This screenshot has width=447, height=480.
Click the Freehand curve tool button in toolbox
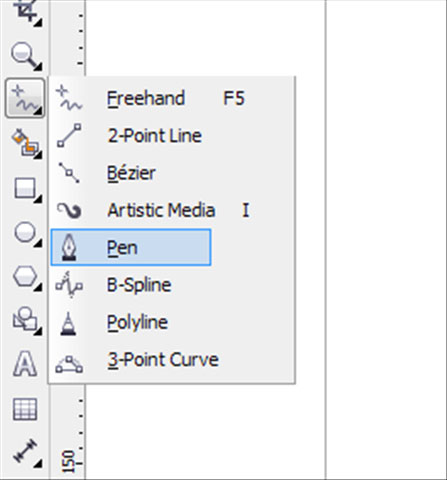25,98
